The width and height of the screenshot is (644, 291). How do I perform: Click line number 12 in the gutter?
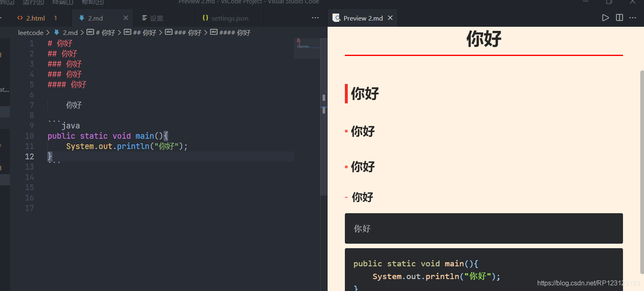29,156
